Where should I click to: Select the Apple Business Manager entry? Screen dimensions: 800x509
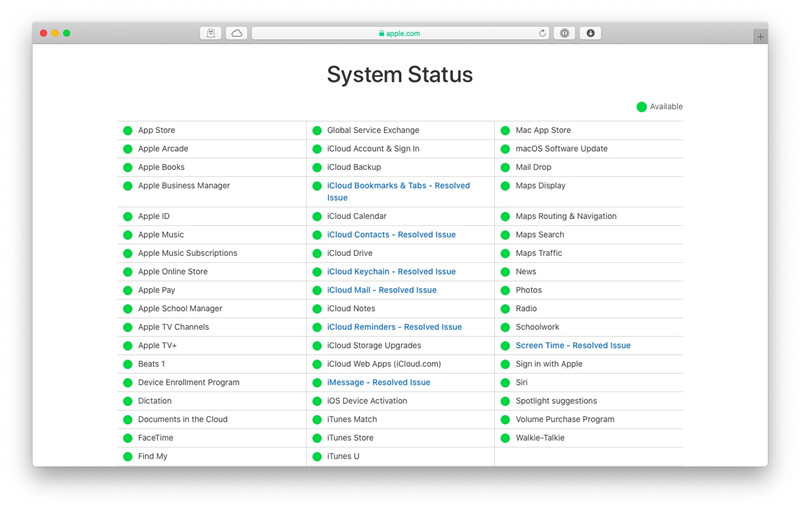tap(184, 186)
